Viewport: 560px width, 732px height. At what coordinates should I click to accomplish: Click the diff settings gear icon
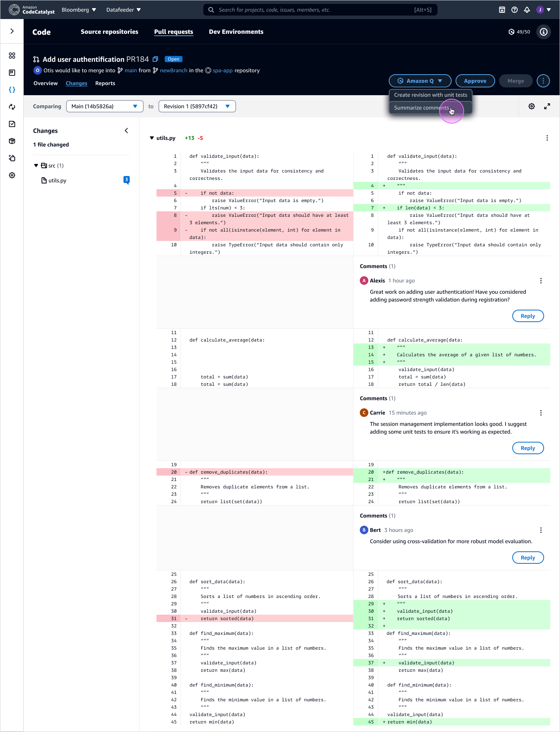pos(532,106)
